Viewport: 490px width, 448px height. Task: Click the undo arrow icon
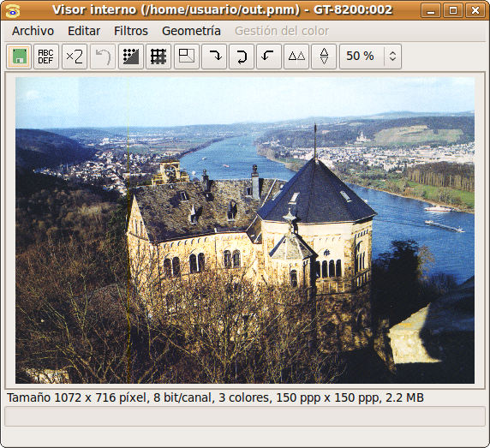click(103, 57)
